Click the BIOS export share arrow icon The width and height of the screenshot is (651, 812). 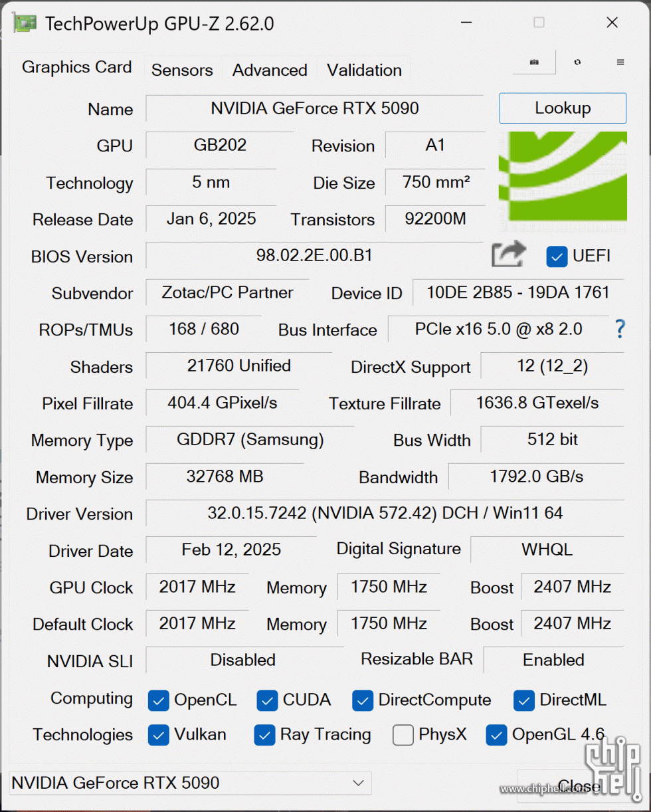point(508,255)
